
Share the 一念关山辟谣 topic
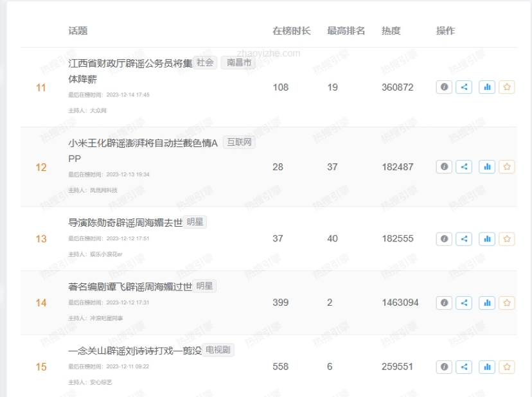465,367
